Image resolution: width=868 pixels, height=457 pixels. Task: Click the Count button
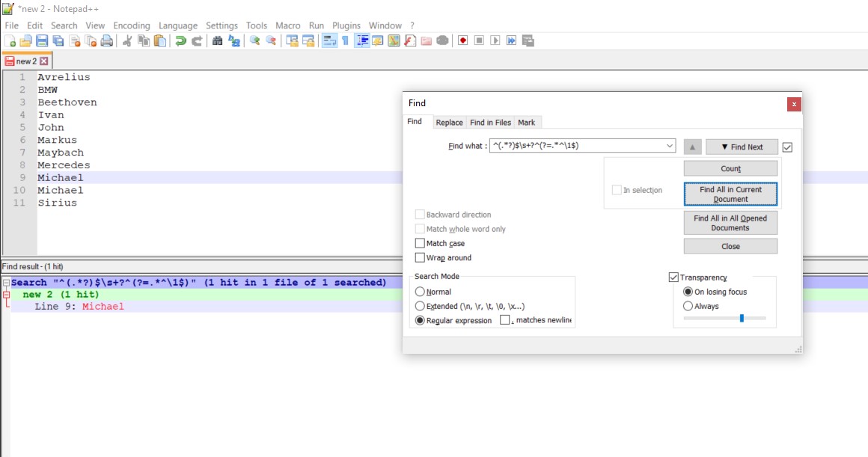[x=731, y=169]
